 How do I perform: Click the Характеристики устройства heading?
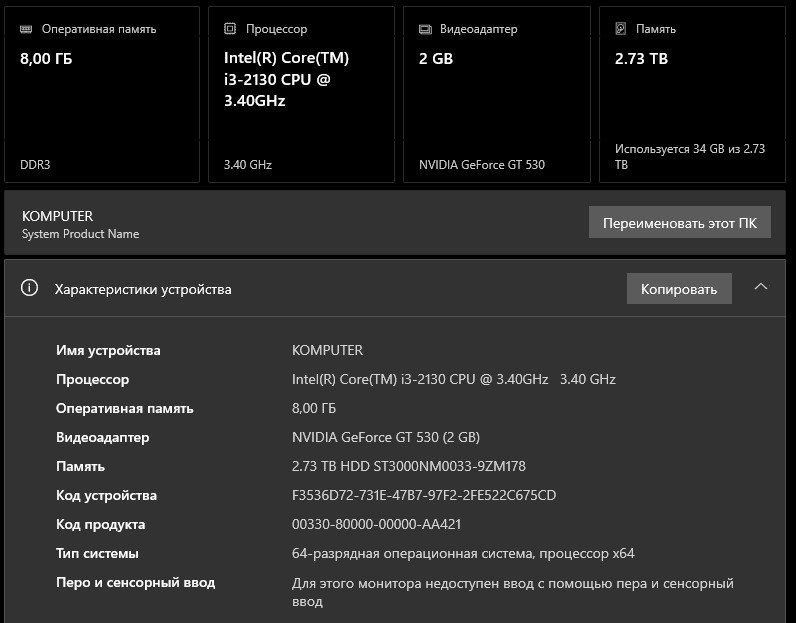coord(143,289)
